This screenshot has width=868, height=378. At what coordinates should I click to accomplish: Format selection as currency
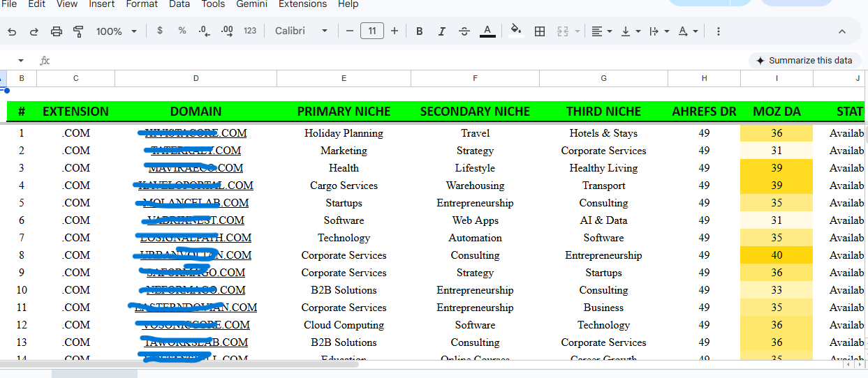[160, 31]
